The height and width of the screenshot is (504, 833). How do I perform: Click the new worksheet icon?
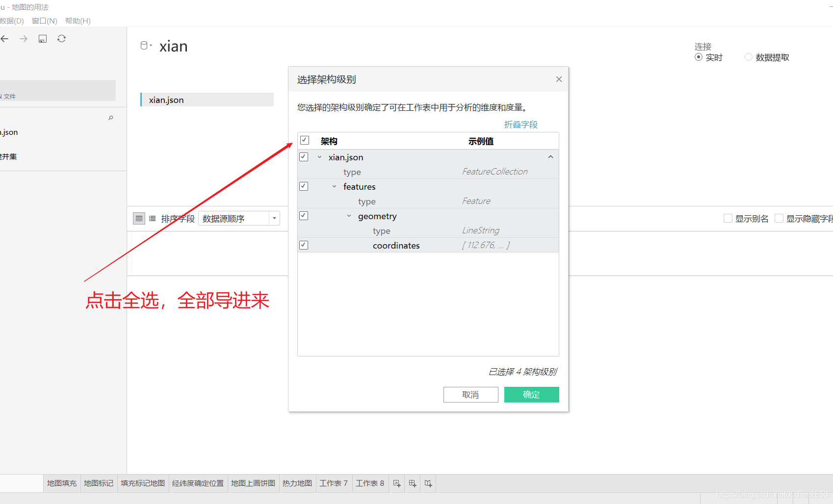397,483
